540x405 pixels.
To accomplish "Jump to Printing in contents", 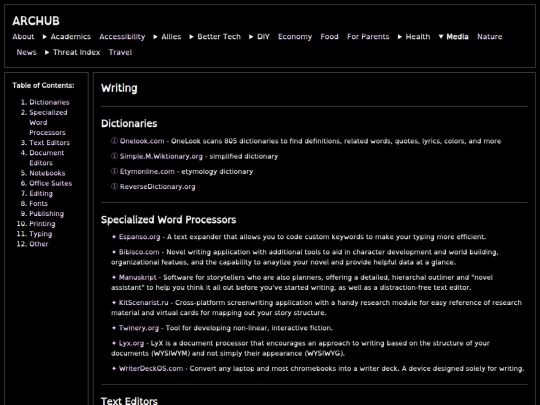I will coord(42,224).
